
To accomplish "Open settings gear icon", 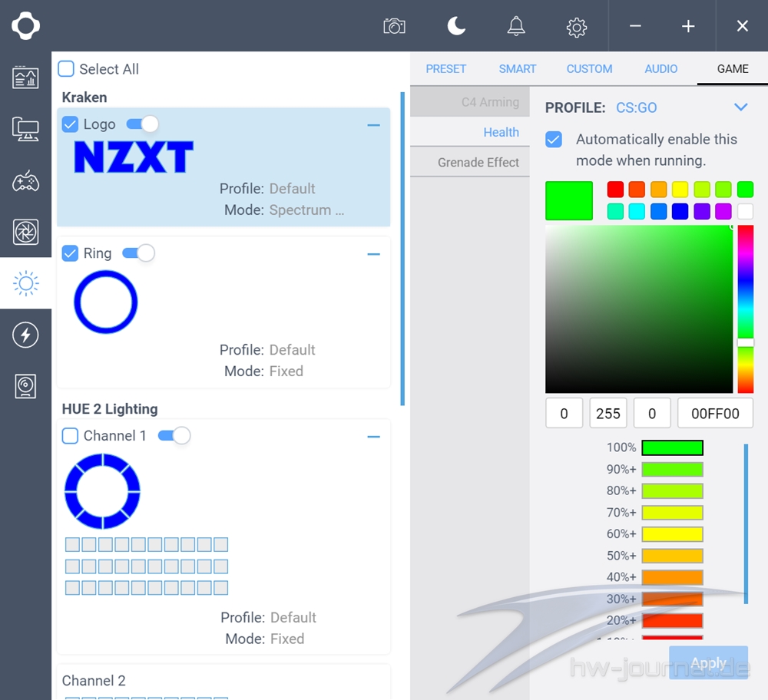I will click(577, 28).
